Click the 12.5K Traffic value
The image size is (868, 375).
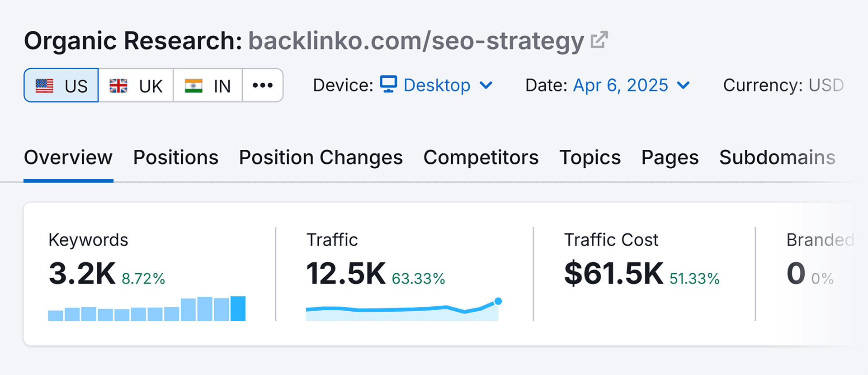[346, 273]
